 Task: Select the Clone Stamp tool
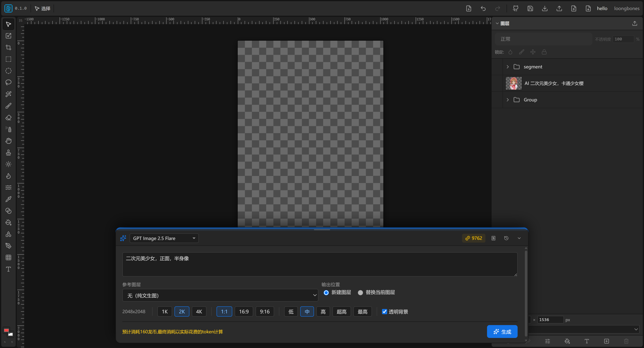coord(8,152)
